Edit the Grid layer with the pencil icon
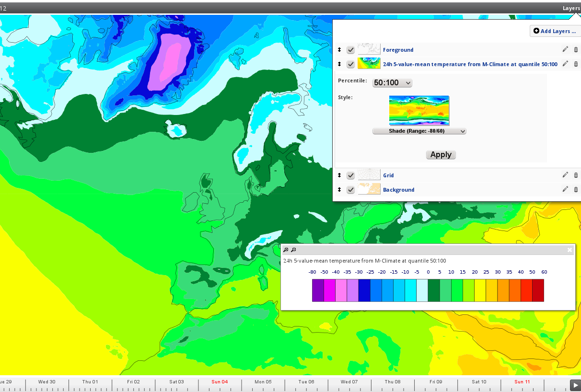Image resolution: width=581 pixels, height=392 pixels. (565, 175)
